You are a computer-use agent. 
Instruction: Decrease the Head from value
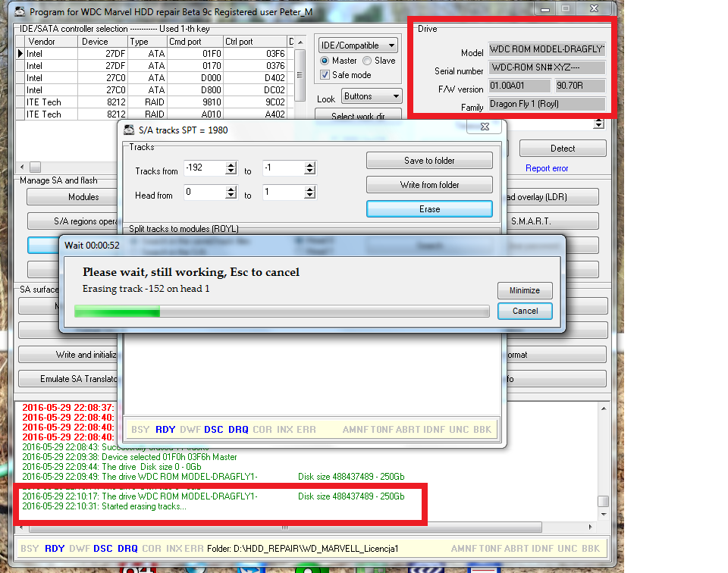231,196
